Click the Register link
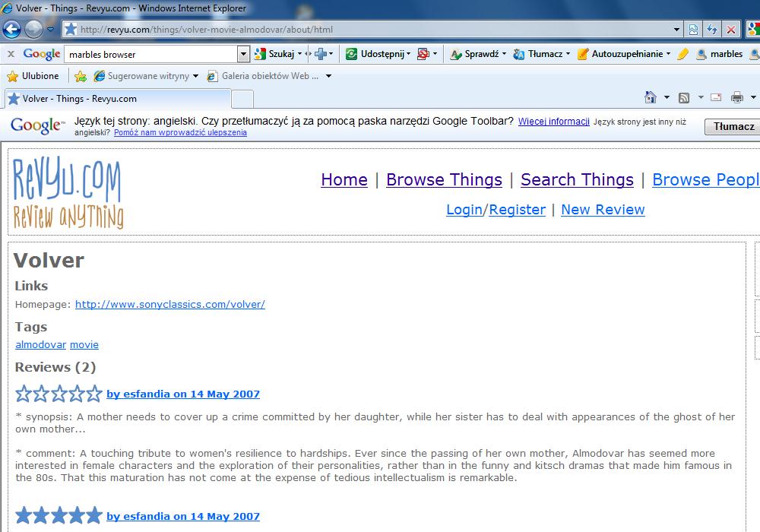The image size is (760, 532). pyautogui.click(x=517, y=209)
